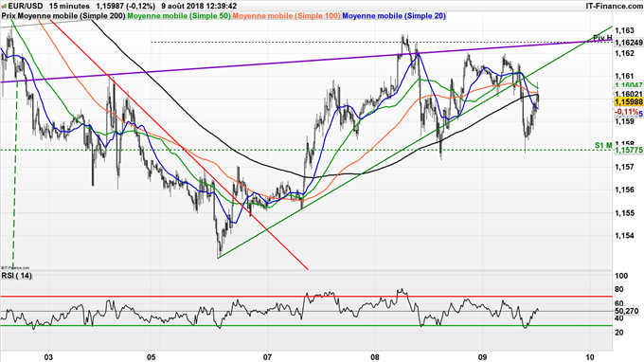Click the 1,162 price axis label
The image size is (644, 362).
pos(625,53)
